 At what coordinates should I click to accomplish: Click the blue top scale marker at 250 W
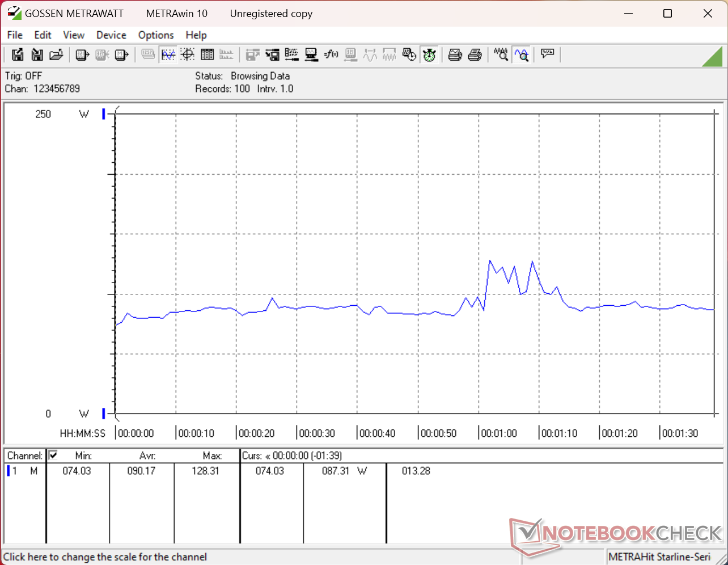[104, 114]
